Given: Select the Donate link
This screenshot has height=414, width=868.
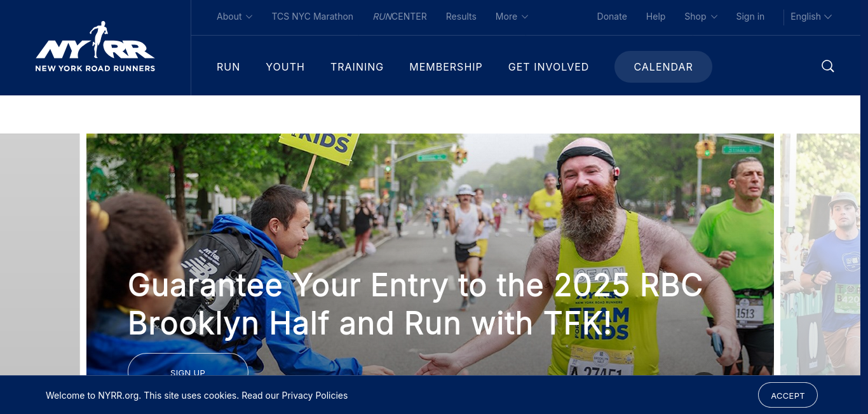Looking at the screenshot, I should coord(612,17).
